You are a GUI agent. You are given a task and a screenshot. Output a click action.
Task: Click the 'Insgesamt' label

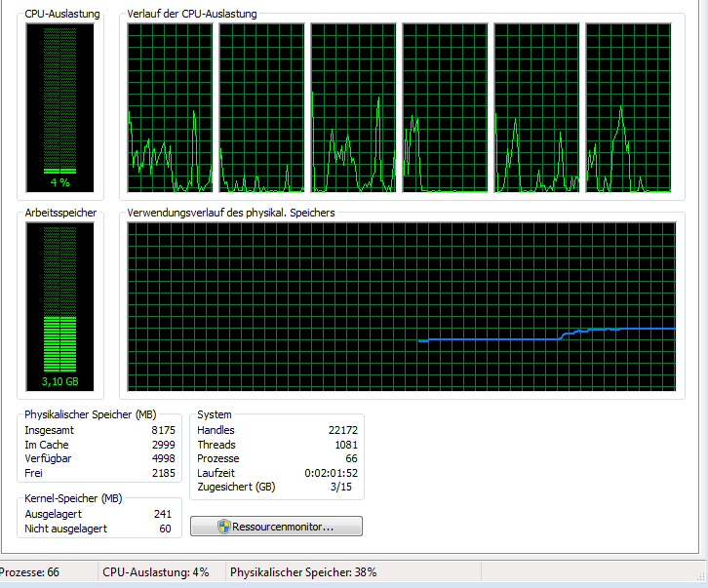tap(49, 430)
